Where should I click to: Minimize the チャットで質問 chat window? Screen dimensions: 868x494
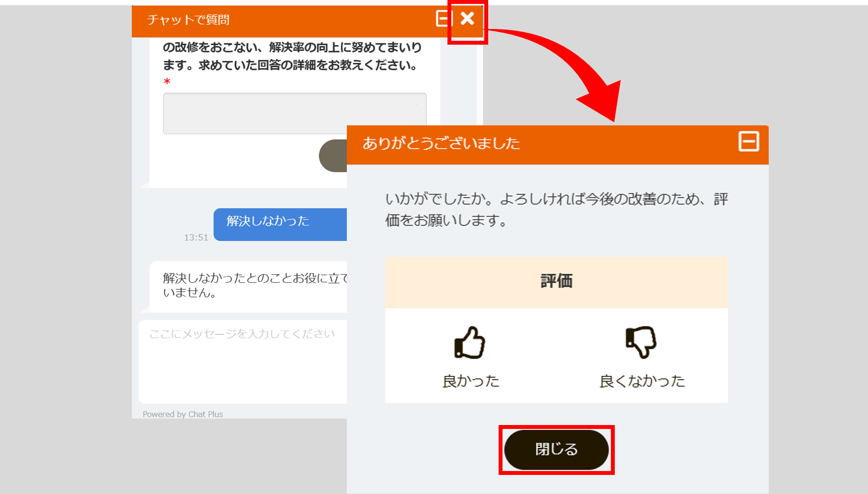point(444,19)
